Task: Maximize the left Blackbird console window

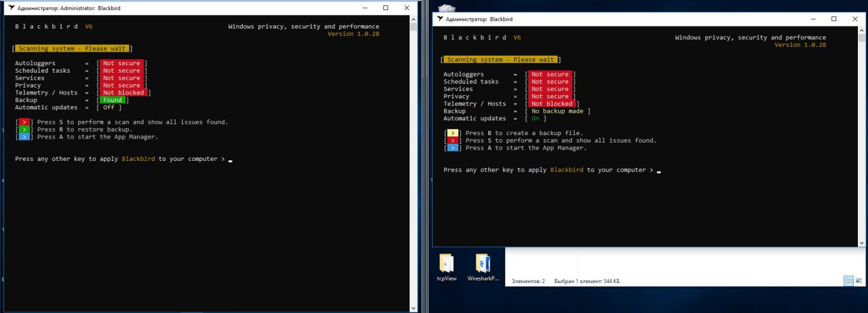Action: point(385,7)
